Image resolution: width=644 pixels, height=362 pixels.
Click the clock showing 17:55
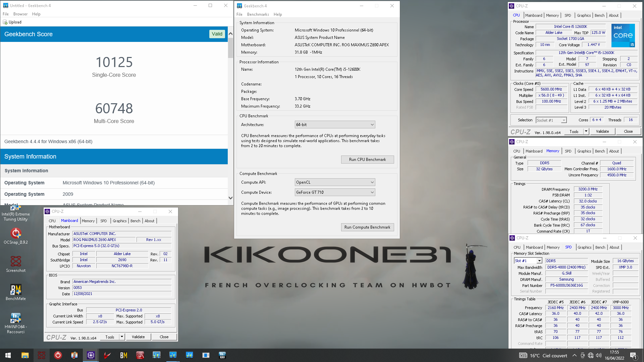(x=614, y=352)
